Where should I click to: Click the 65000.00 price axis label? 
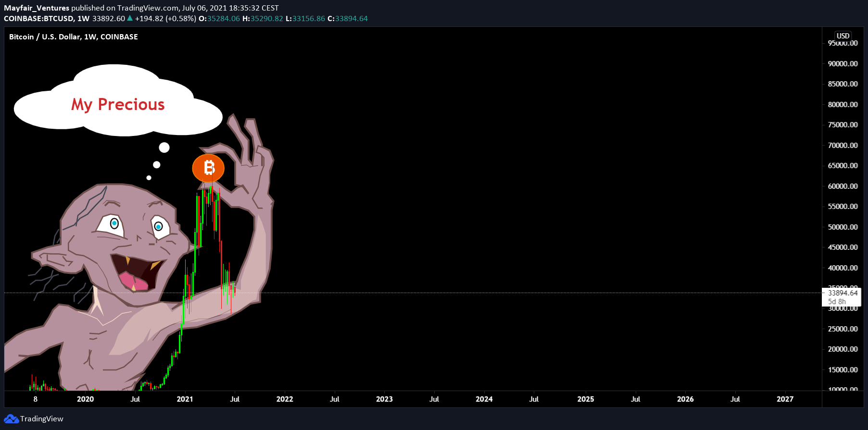[x=843, y=165]
